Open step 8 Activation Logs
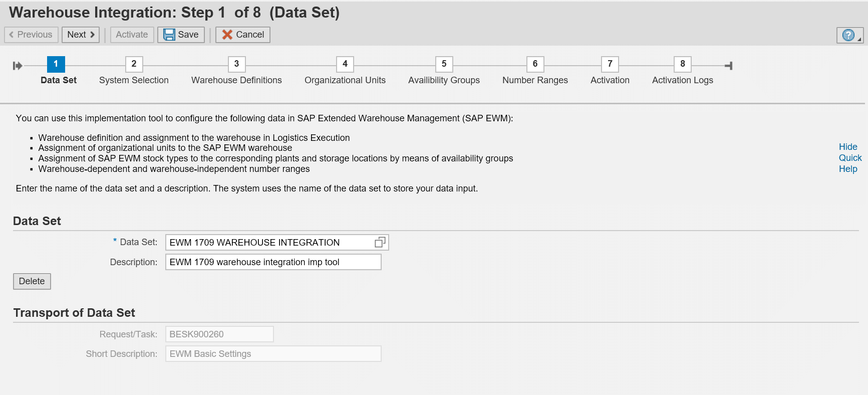Screen dimensions: 868x395 coord(682,64)
